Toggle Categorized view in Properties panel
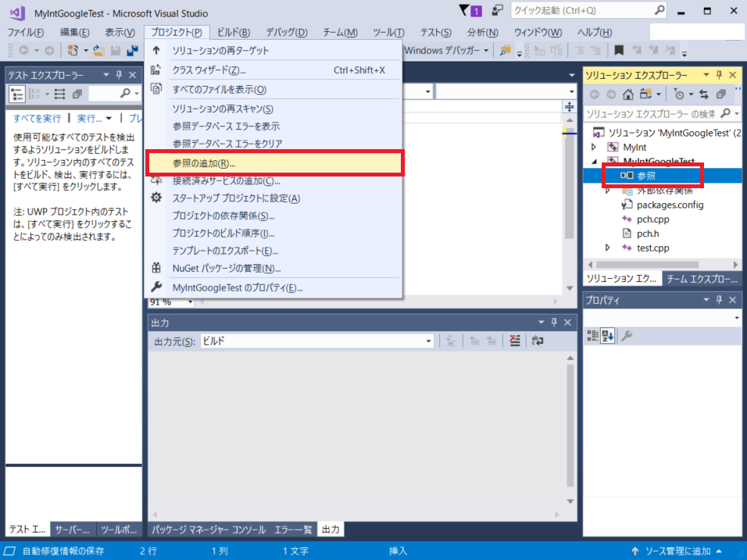Viewport: 747px width, 560px height. (592, 336)
